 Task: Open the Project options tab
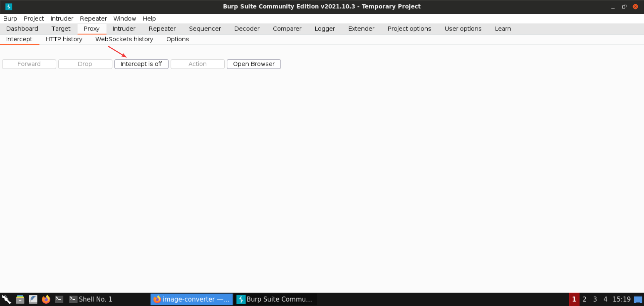click(409, 29)
